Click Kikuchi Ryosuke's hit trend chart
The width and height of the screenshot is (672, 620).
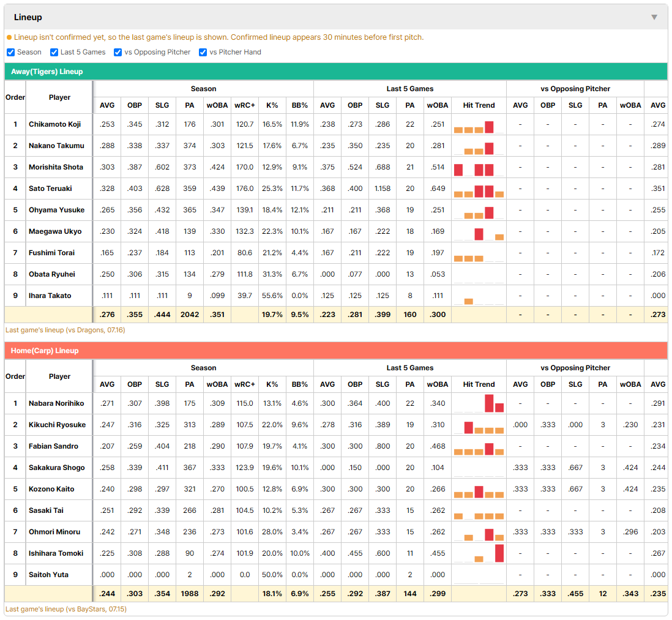click(479, 425)
